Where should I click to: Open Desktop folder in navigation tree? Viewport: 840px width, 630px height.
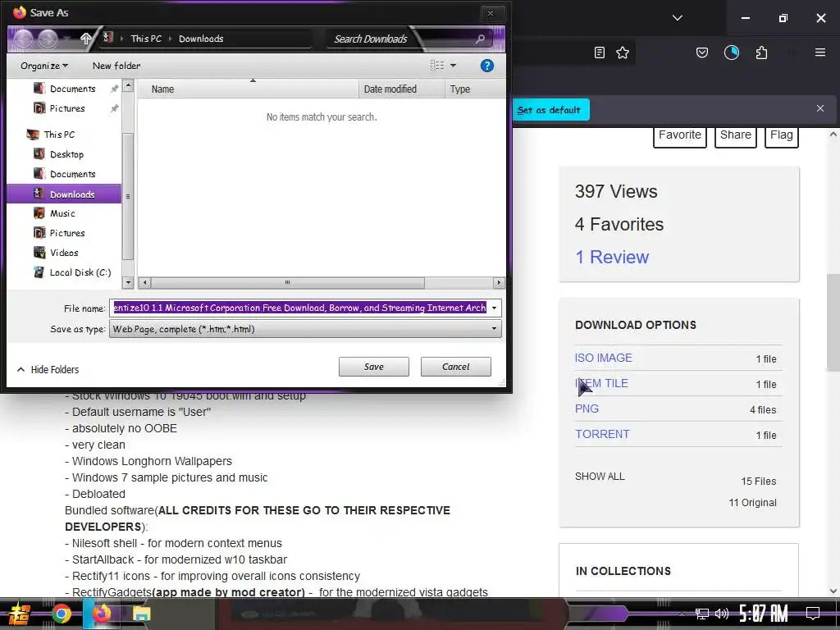[x=66, y=154]
